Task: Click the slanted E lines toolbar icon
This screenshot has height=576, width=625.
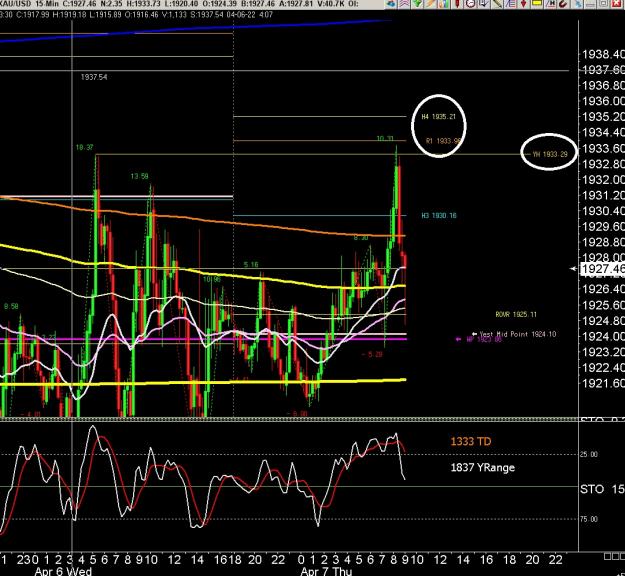Action: [x=510, y=4]
